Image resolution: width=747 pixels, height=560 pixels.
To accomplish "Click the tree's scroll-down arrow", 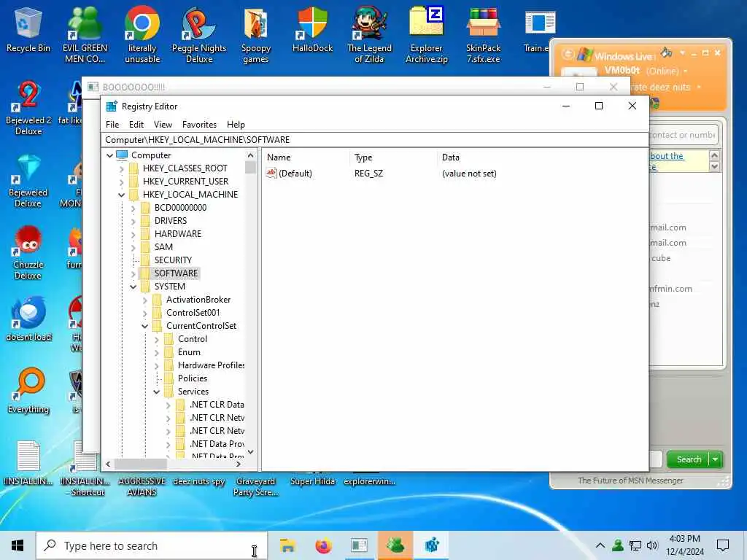I will coord(251,452).
